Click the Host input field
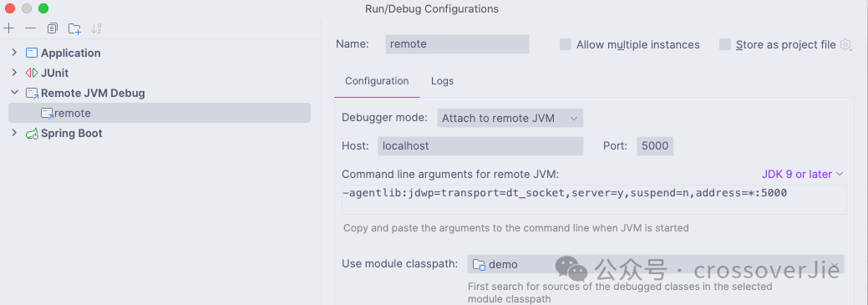The height and width of the screenshot is (305, 868). (x=480, y=146)
